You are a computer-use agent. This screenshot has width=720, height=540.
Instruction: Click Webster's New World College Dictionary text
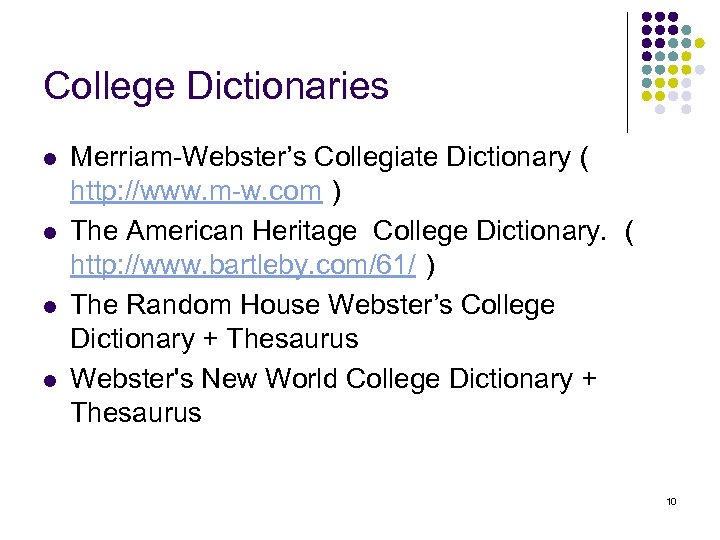[322, 379]
